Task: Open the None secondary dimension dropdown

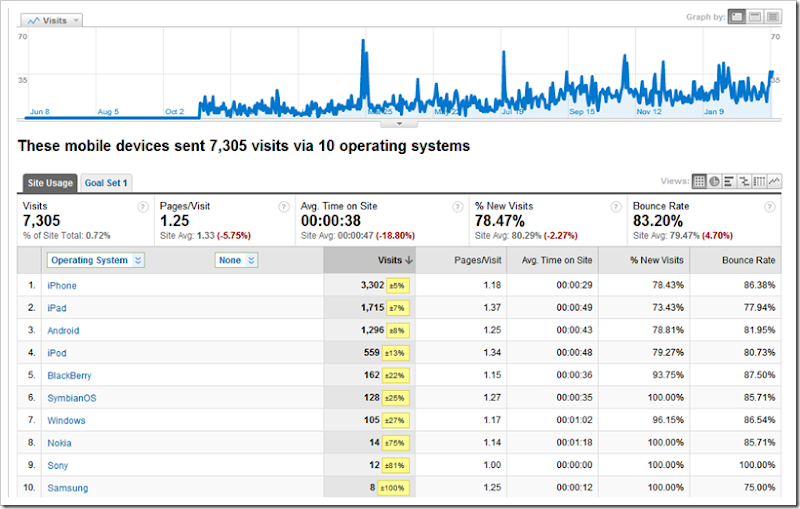Action: pyautogui.click(x=236, y=260)
